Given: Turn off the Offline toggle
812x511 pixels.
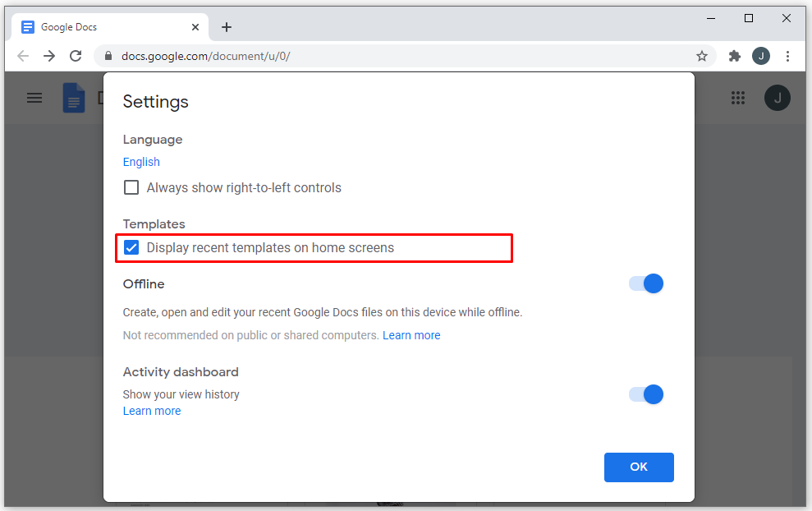Looking at the screenshot, I should (x=646, y=283).
